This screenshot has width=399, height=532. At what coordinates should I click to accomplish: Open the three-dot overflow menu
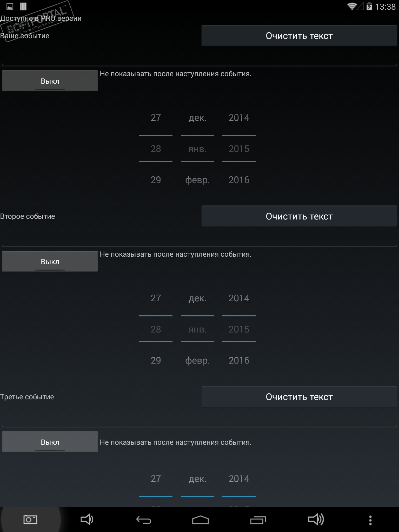[370, 520]
